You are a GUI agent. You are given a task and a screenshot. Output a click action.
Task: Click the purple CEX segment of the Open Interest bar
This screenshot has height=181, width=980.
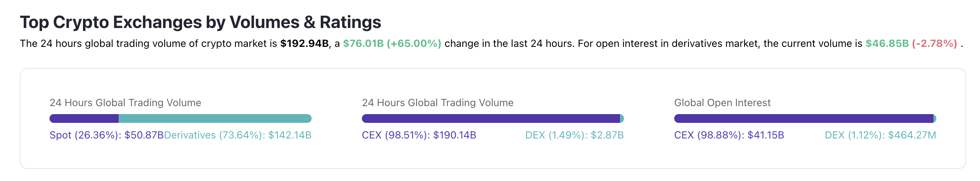click(x=803, y=119)
